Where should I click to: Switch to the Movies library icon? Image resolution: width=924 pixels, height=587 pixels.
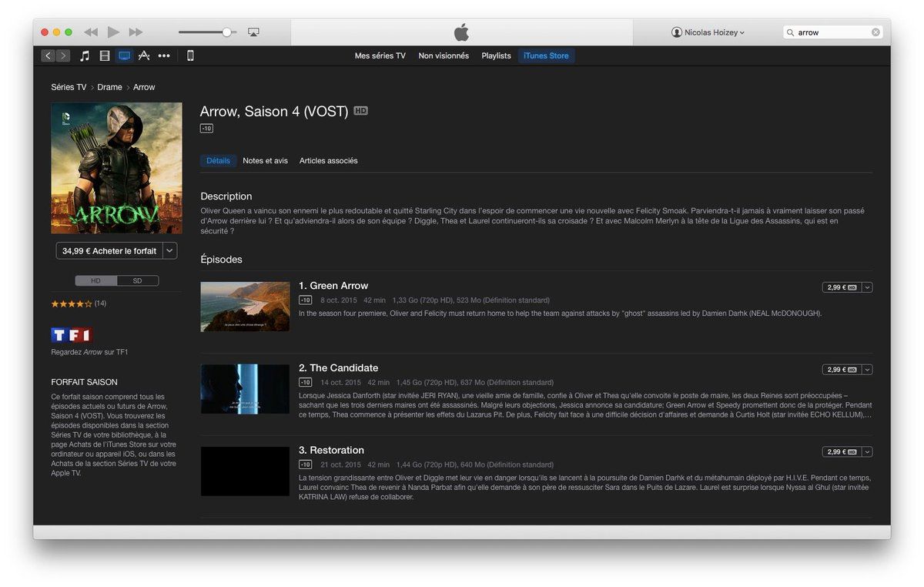(x=105, y=55)
